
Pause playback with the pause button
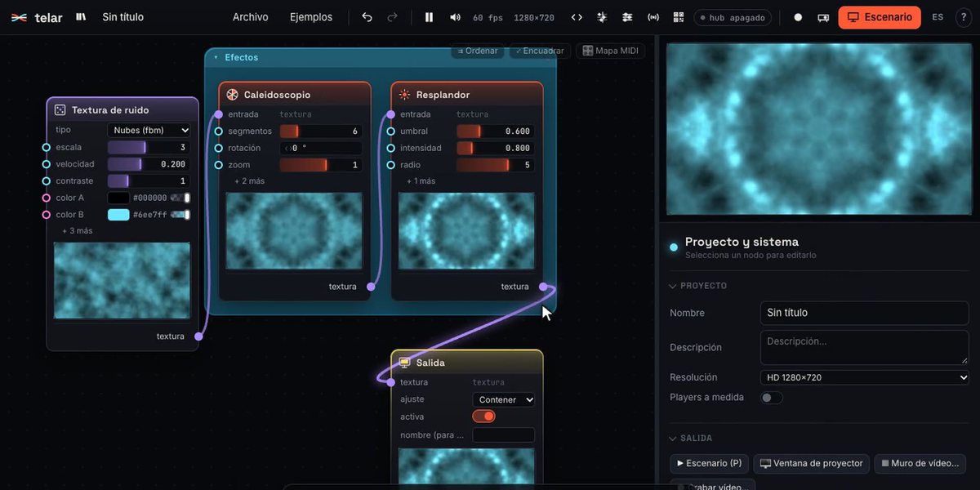click(x=429, y=17)
